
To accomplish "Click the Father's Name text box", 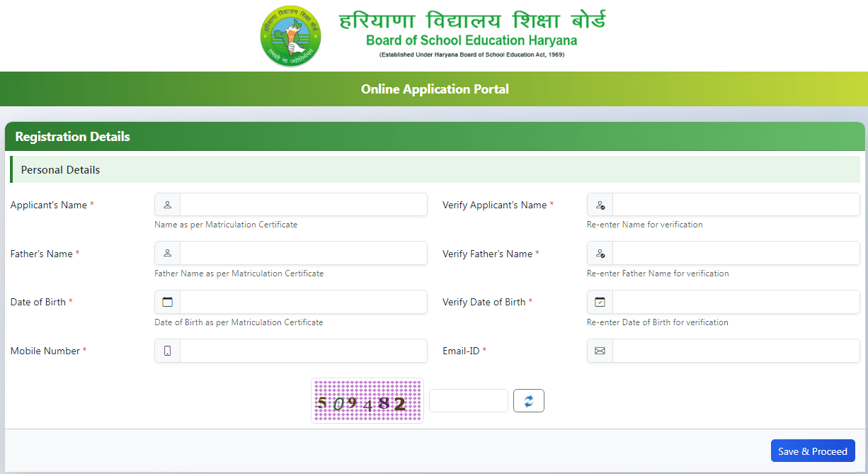I will [304, 253].
